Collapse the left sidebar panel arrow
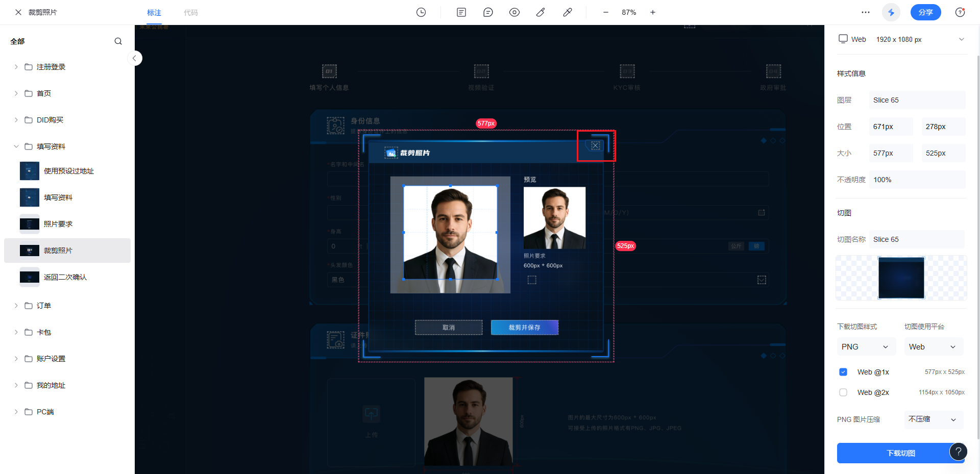 pyautogui.click(x=134, y=58)
